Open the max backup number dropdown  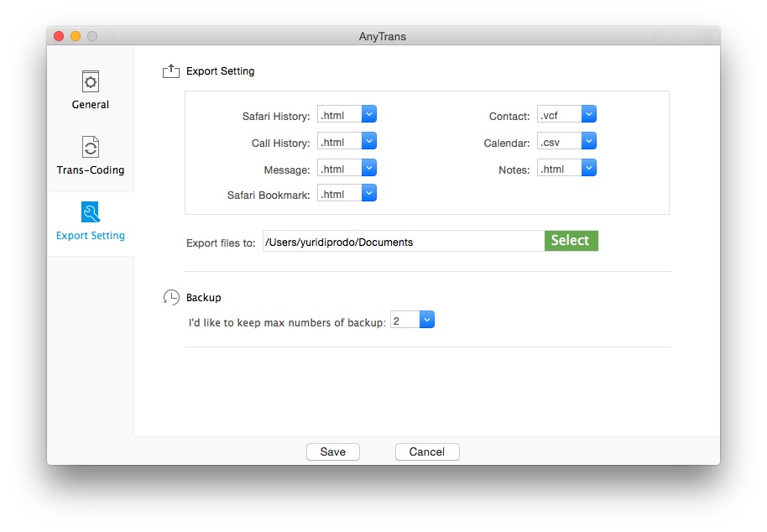point(412,321)
